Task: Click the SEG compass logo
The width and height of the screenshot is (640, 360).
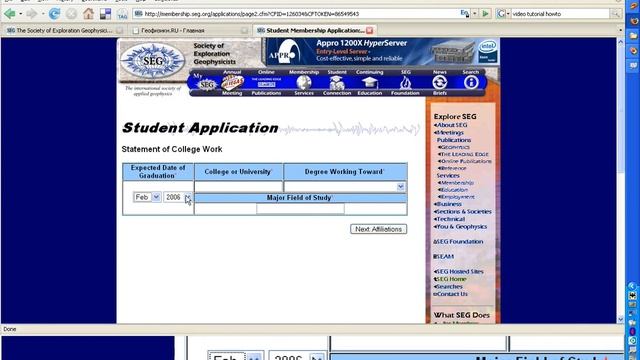Action: (x=153, y=60)
